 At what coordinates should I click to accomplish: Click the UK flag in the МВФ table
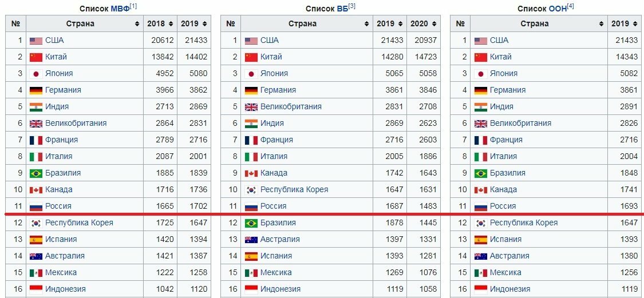coord(36,124)
